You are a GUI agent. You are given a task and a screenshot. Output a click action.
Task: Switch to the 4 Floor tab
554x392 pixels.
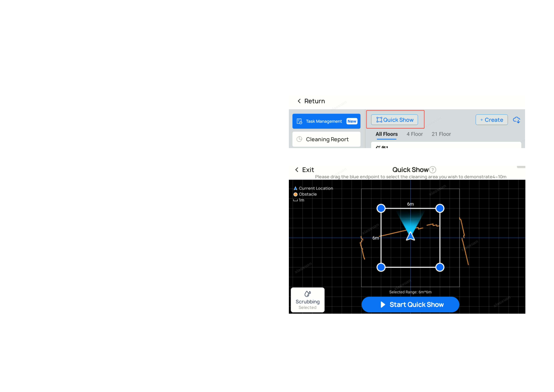[x=415, y=134]
